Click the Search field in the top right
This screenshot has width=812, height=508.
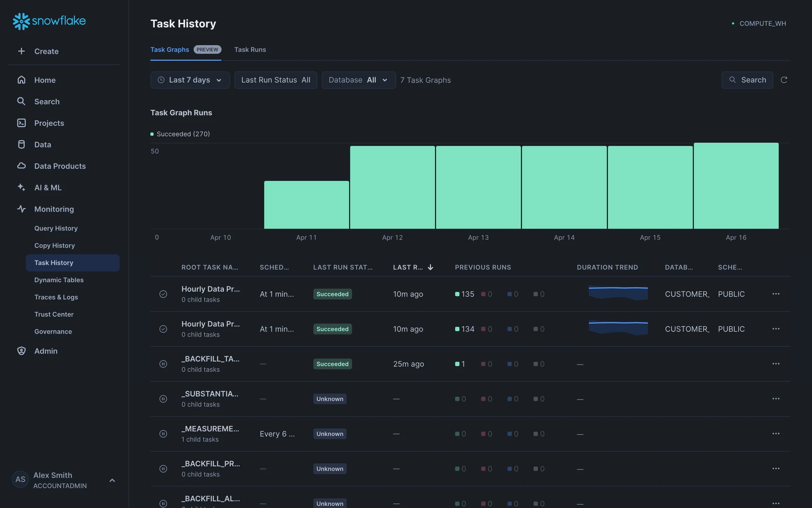tap(747, 80)
